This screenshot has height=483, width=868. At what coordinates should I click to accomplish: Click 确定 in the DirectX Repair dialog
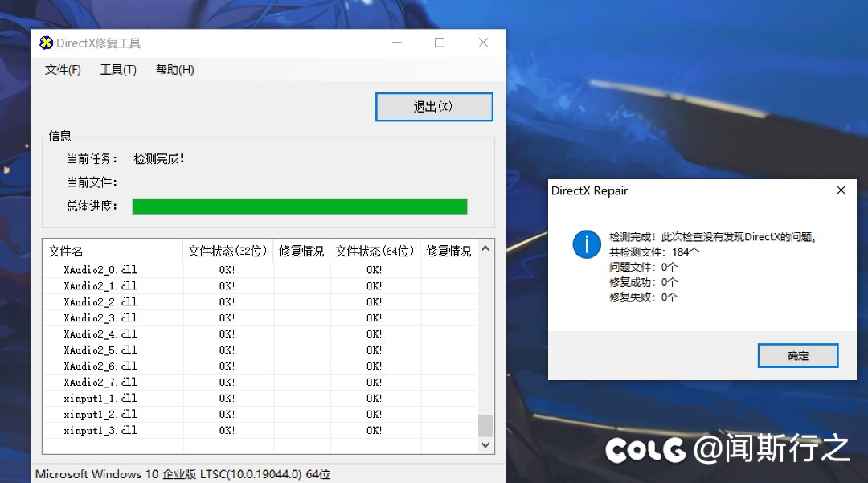pos(797,355)
